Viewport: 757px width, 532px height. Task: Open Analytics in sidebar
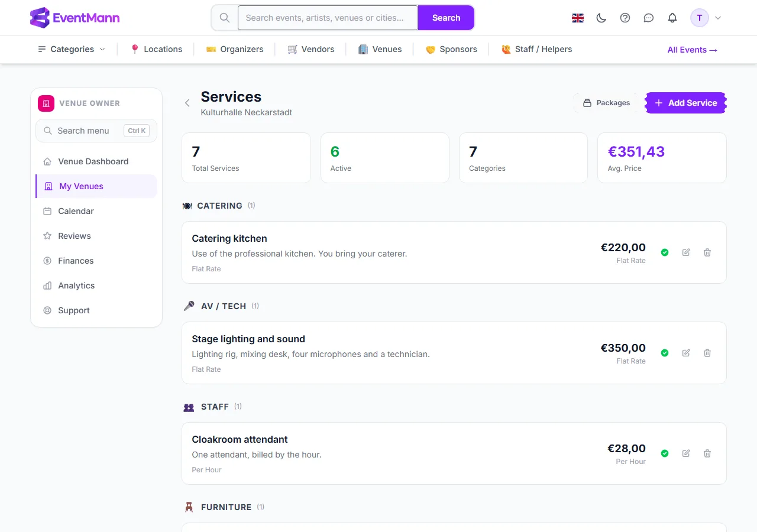coord(96,286)
